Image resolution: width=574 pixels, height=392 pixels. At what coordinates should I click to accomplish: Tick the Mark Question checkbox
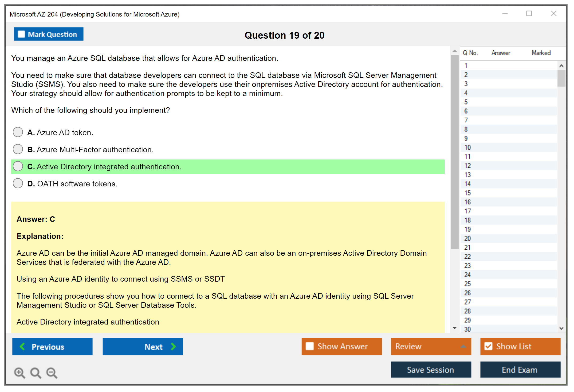pos(21,34)
